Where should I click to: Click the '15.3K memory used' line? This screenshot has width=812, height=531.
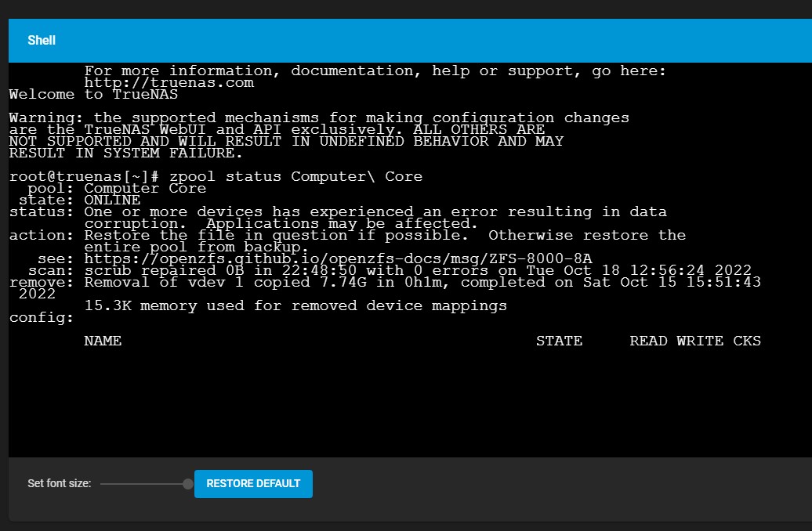tap(295, 306)
